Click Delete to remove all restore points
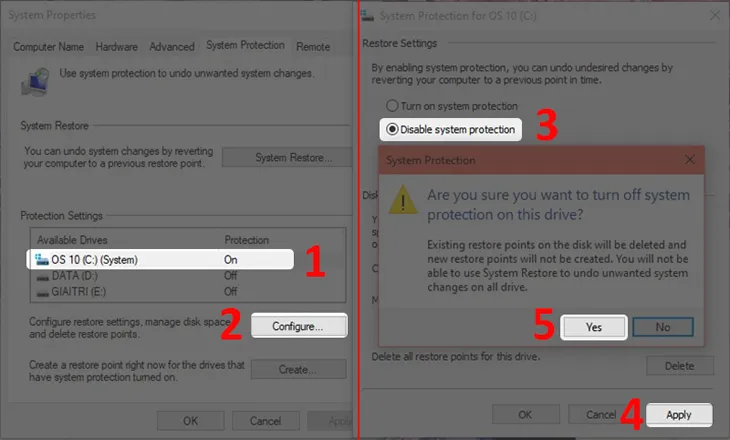The height and width of the screenshot is (440, 730). click(x=679, y=366)
